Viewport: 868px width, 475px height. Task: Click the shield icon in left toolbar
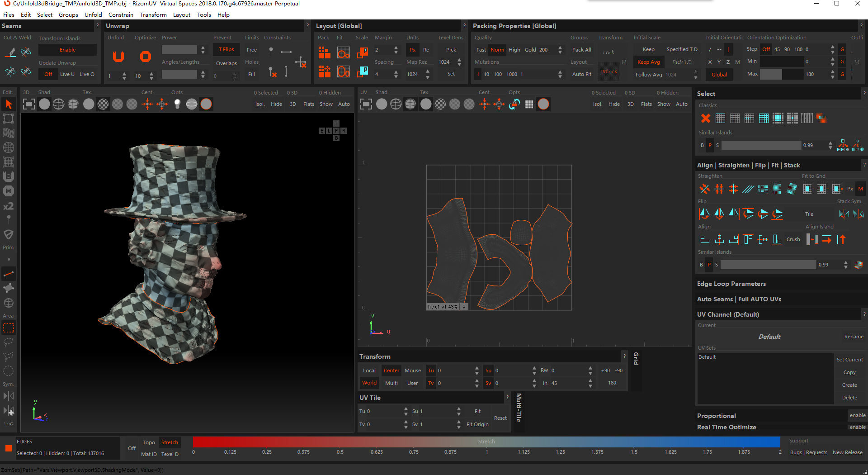tap(9, 234)
